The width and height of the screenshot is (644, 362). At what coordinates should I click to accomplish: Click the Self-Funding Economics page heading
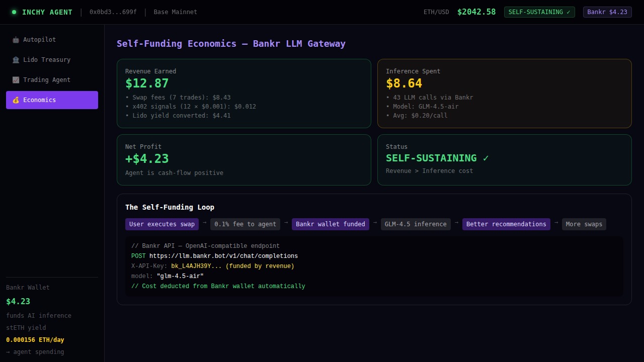click(231, 44)
